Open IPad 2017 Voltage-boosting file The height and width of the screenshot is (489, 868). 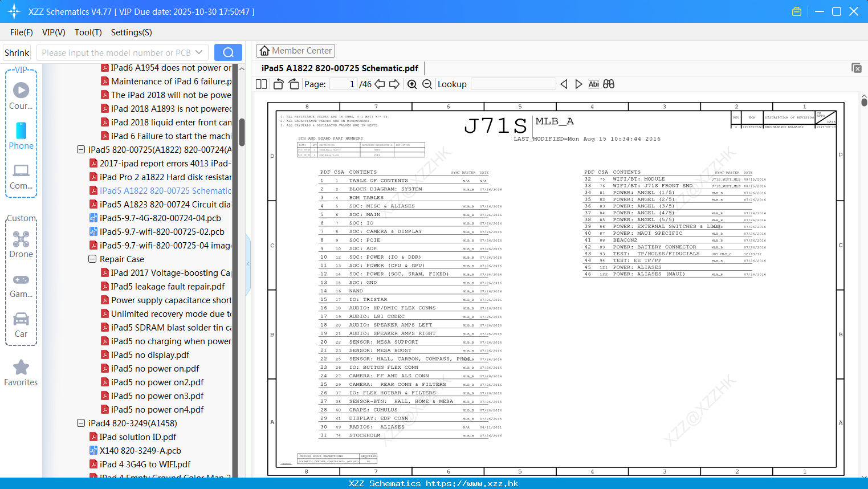[166, 273]
